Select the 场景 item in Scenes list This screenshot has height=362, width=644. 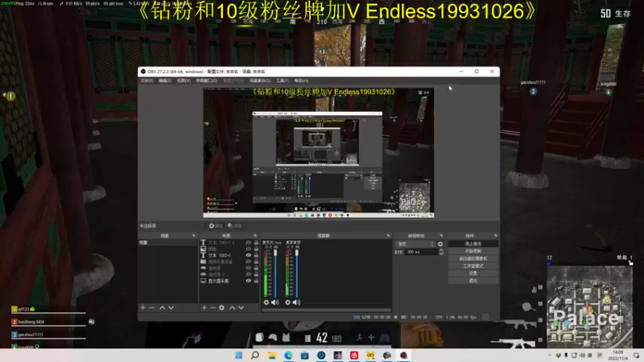coord(167,243)
